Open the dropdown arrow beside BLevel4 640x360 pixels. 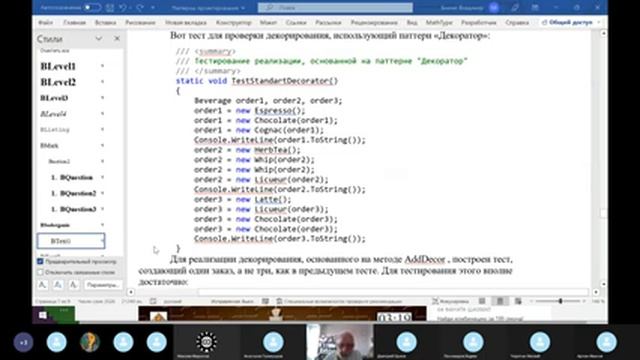tap(102, 113)
